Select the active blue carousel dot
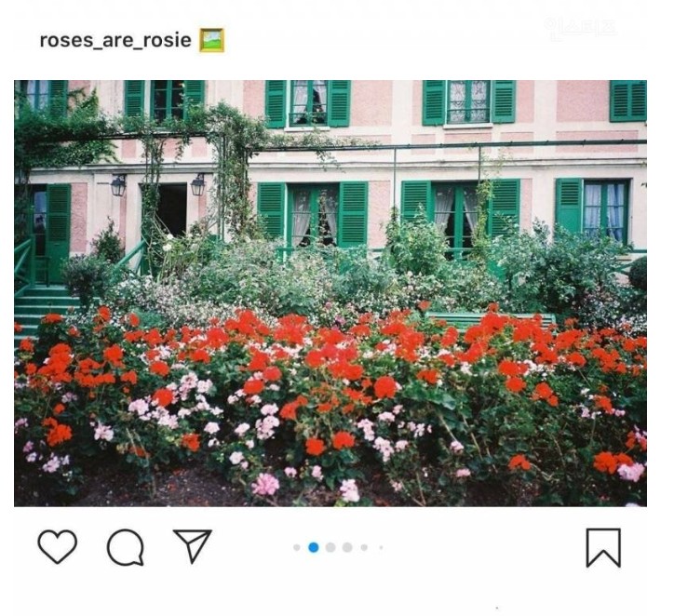The height and width of the screenshot is (616, 674). tap(314, 547)
